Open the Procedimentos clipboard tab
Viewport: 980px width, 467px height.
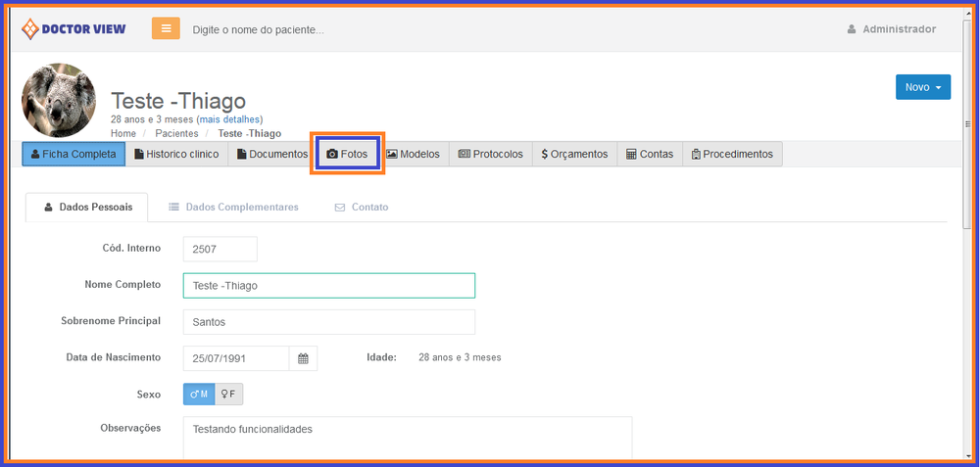click(731, 155)
